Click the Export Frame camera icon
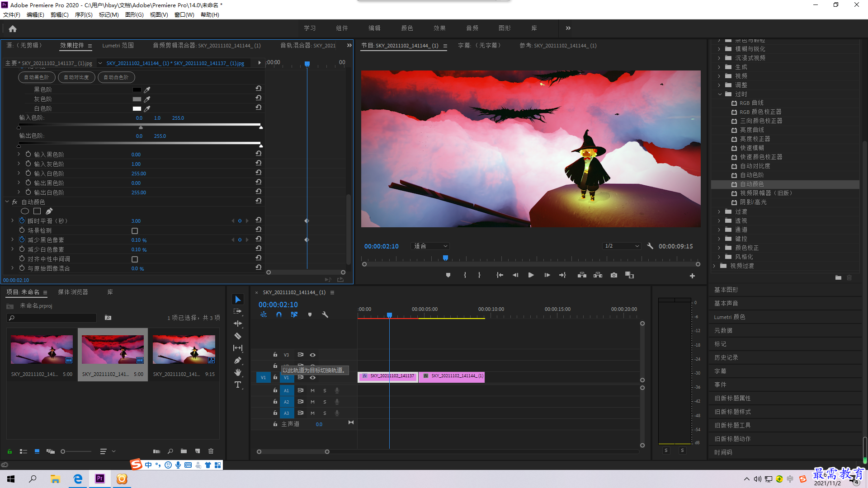The height and width of the screenshot is (488, 868). 613,275
